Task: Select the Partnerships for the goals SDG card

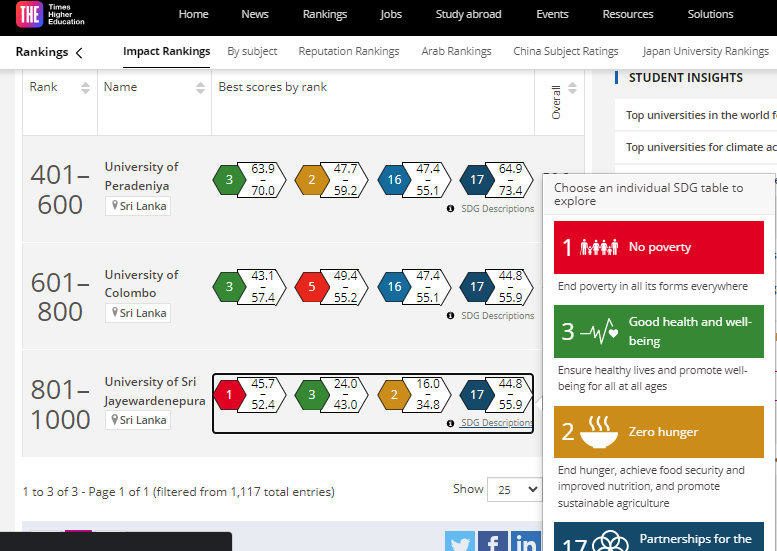Action: click(x=659, y=537)
